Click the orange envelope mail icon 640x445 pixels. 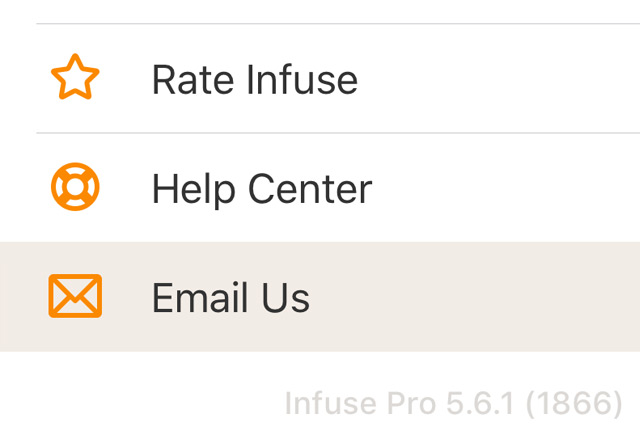click(x=75, y=296)
